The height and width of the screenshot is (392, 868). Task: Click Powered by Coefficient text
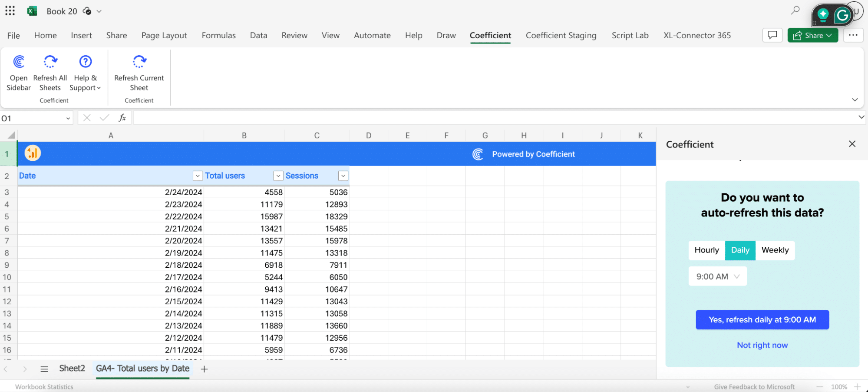coord(533,154)
